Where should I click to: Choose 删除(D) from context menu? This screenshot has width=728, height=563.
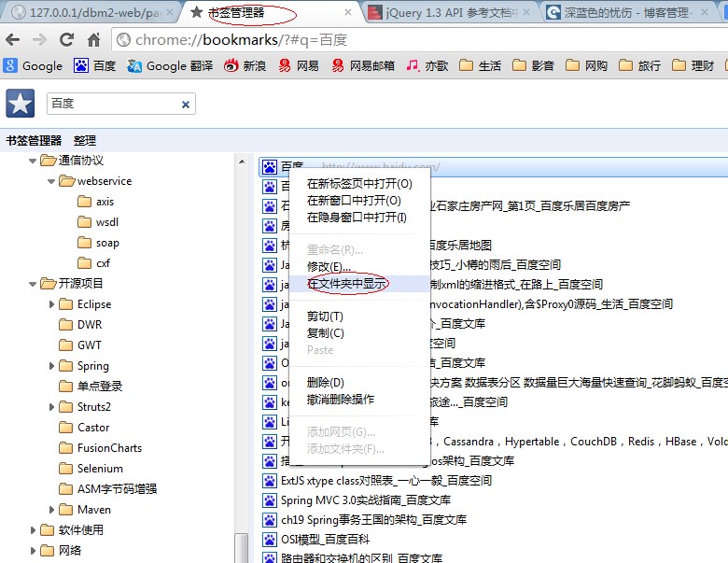pos(359,382)
